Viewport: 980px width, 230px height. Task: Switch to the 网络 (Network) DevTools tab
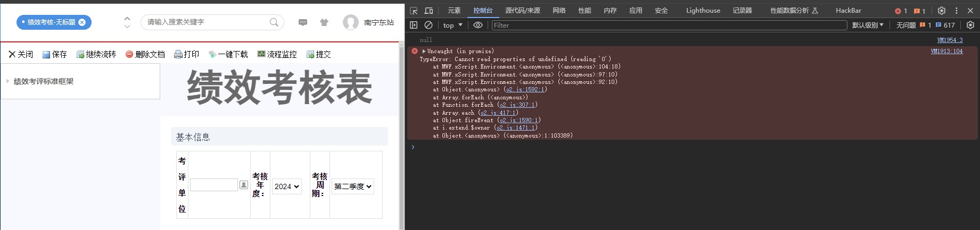point(559,11)
